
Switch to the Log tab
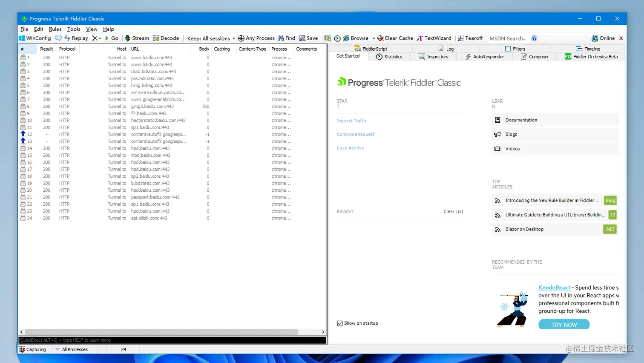pyautogui.click(x=446, y=49)
